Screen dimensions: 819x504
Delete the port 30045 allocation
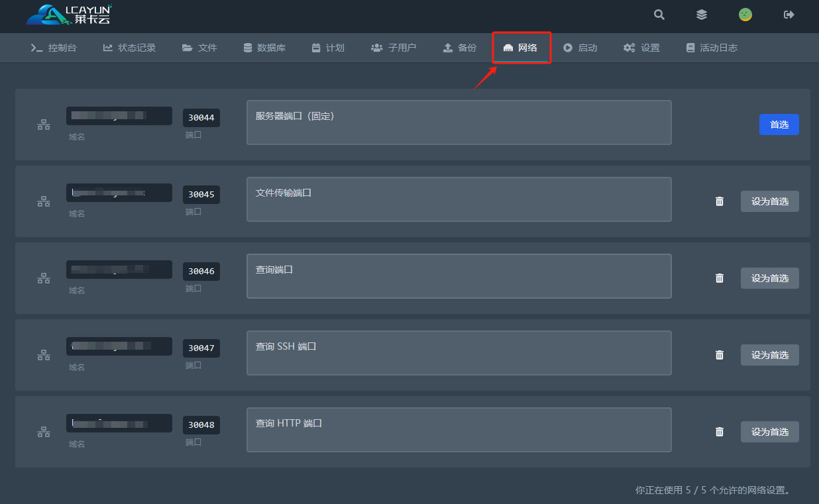720,201
